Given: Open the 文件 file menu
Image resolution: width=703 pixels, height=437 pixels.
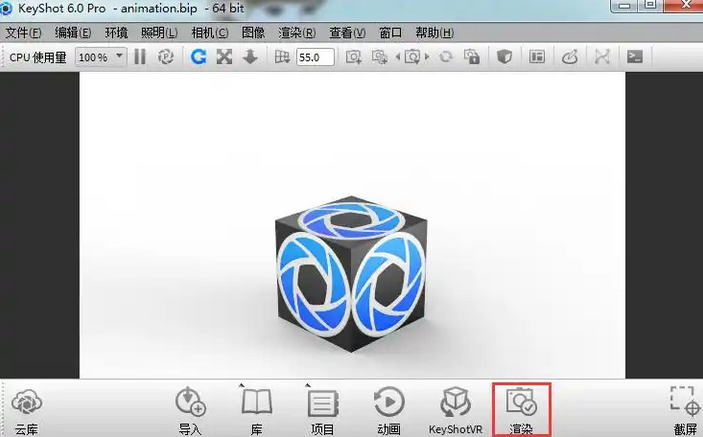Looking at the screenshot, I should click(24, 32).
